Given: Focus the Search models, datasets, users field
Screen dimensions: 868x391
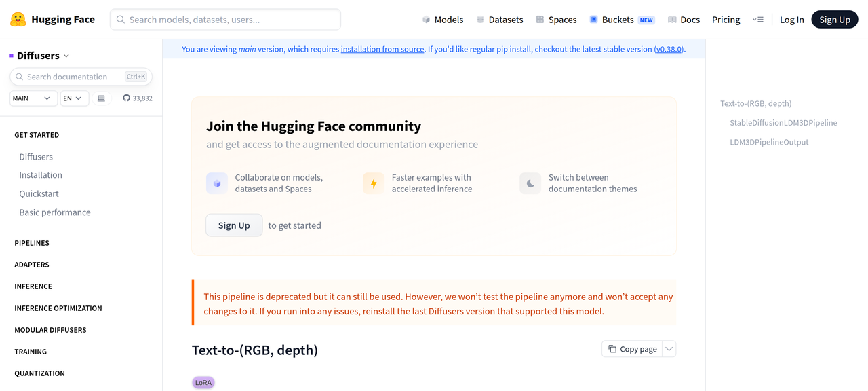Looking at the screenshot, I should coord(225,20).
